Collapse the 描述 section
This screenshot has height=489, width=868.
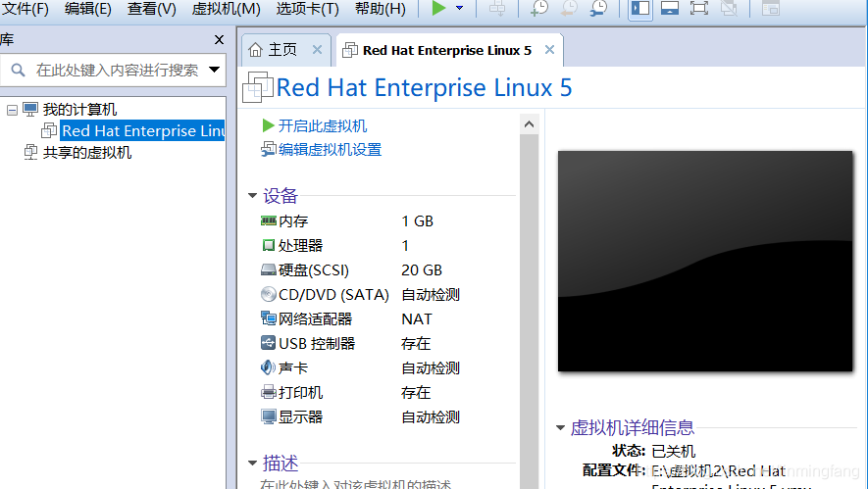tap(252, 463)
